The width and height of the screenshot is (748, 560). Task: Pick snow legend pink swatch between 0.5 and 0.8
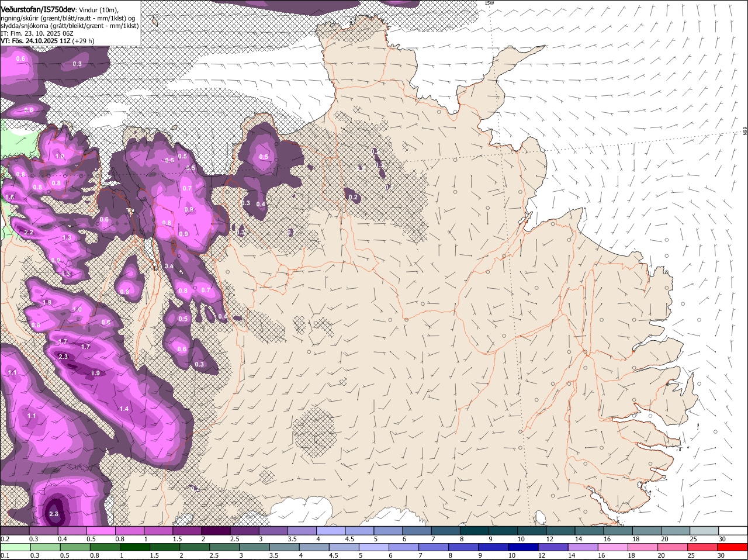(101, 531)
